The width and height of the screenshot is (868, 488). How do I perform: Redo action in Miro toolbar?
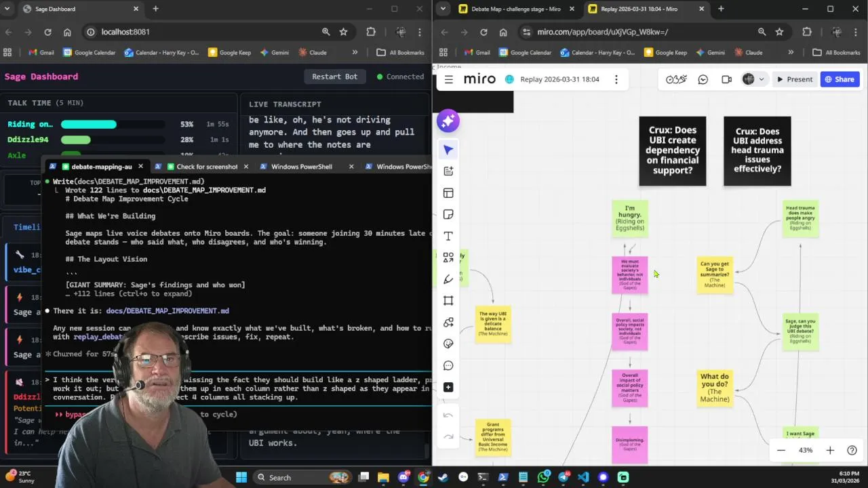pos(448,436)
